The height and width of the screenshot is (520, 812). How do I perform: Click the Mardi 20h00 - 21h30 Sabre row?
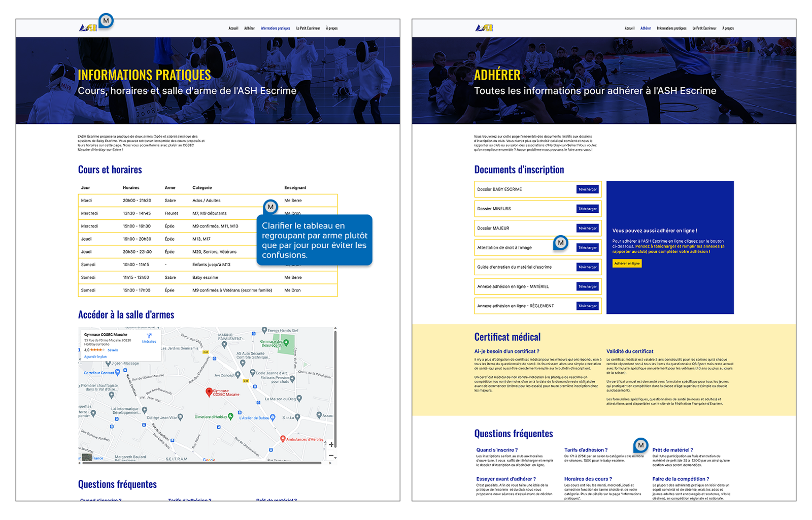(208, 201)
